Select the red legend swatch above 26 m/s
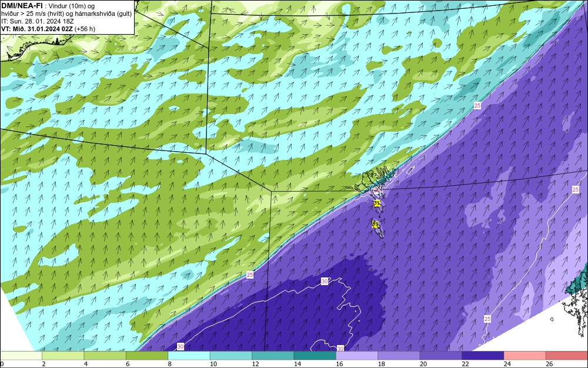The image size is (588, 368). (x=567, y=356)
